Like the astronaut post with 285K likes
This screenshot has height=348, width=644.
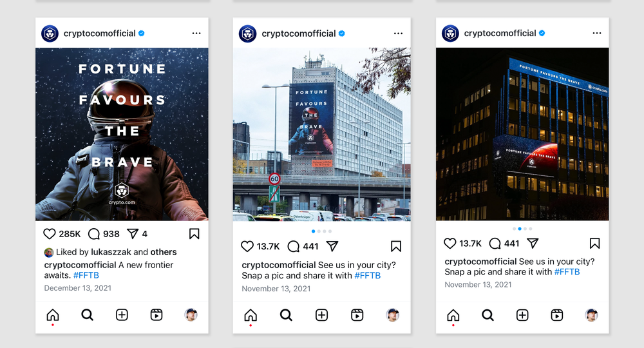click(x=50, y=234)
